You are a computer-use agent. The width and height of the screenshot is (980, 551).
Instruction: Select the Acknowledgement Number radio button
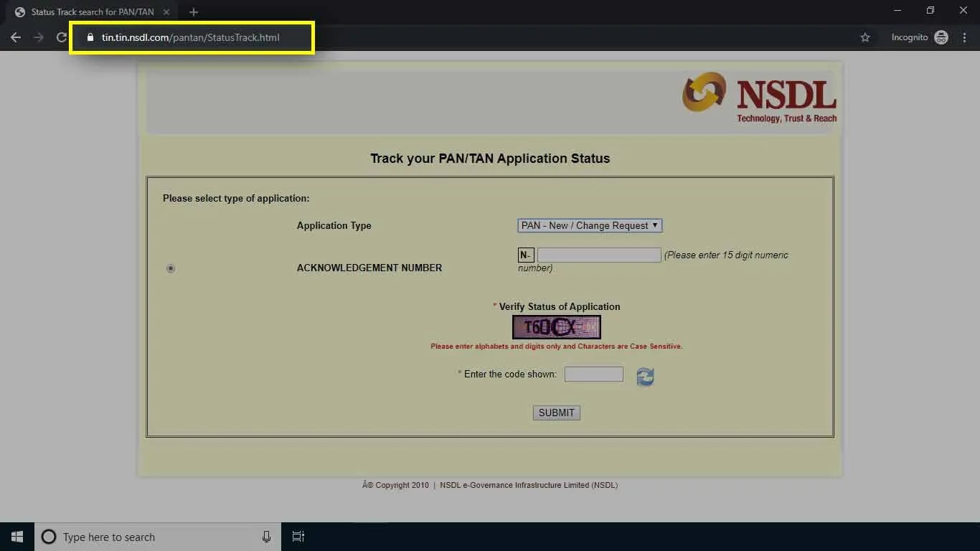tap(171, 268)
